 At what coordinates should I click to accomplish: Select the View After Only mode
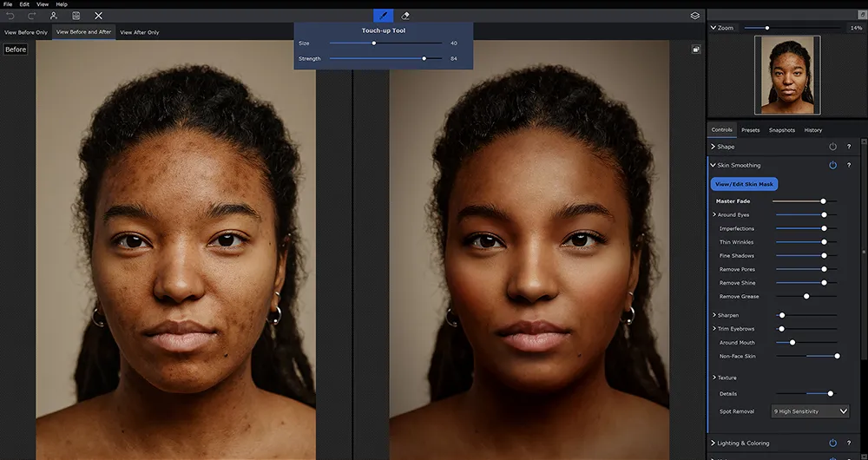[x=140, y=32]
